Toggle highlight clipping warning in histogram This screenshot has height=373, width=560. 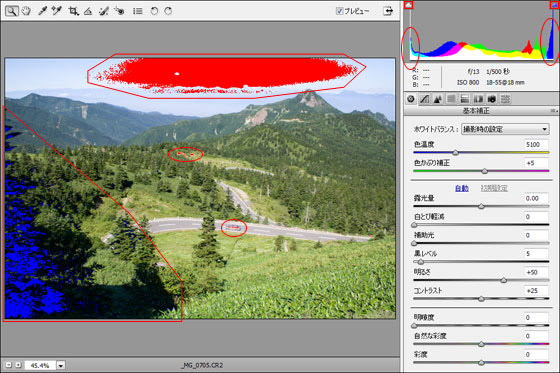[554, 5]
